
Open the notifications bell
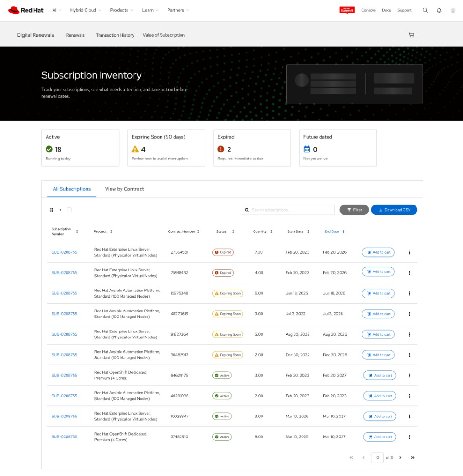pyautogui.click(x=439, y=10)
